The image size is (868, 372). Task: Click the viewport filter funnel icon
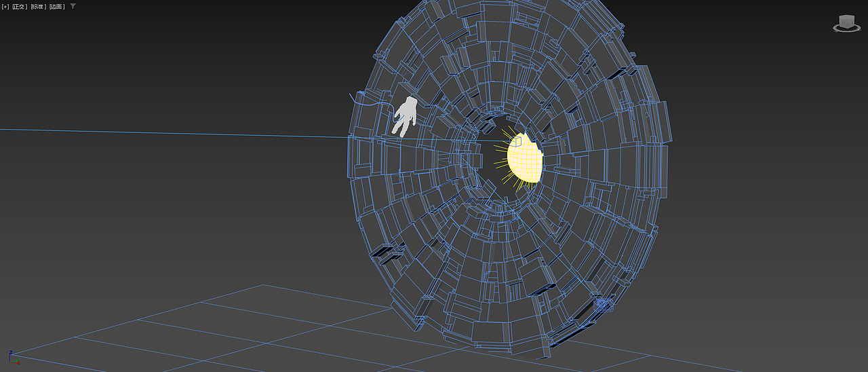click(x=73, y=6)
